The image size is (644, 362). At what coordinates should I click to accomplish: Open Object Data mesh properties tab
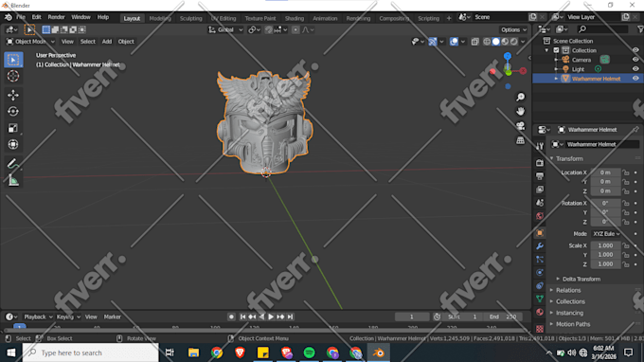pyautogui.click(x=540, y=299)
